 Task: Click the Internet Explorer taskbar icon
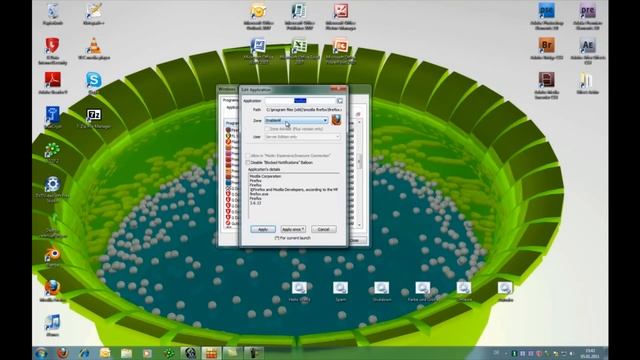84,353
